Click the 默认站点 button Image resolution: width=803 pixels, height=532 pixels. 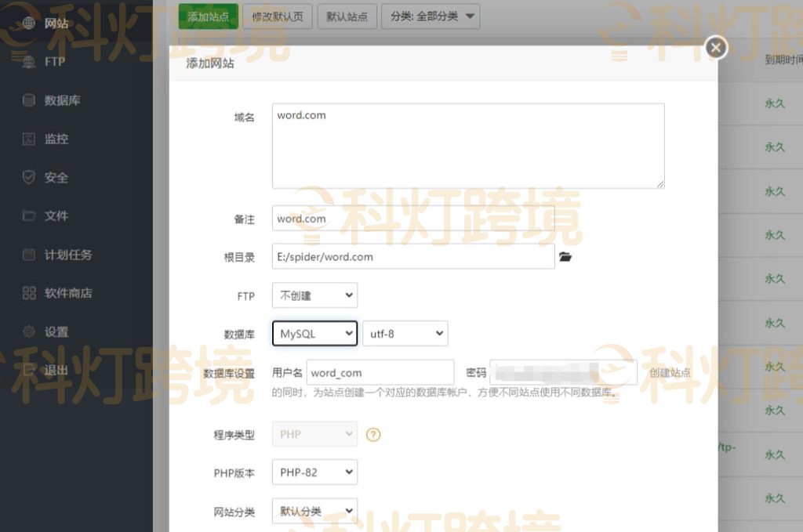[347, 16]
